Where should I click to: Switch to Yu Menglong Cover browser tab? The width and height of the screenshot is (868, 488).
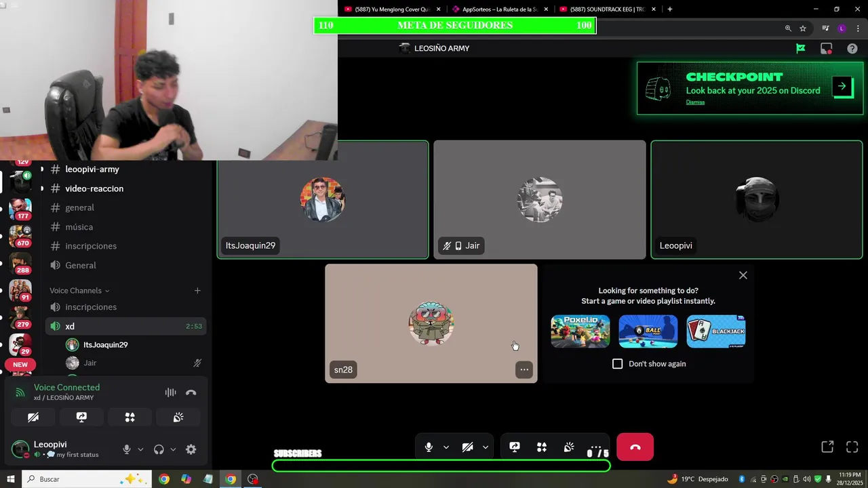[392, 9]
